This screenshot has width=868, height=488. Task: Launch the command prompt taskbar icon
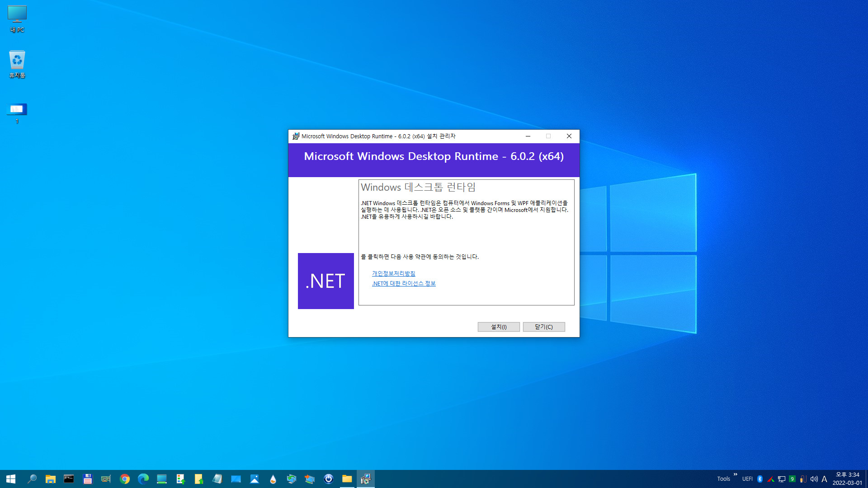point(69,479)
